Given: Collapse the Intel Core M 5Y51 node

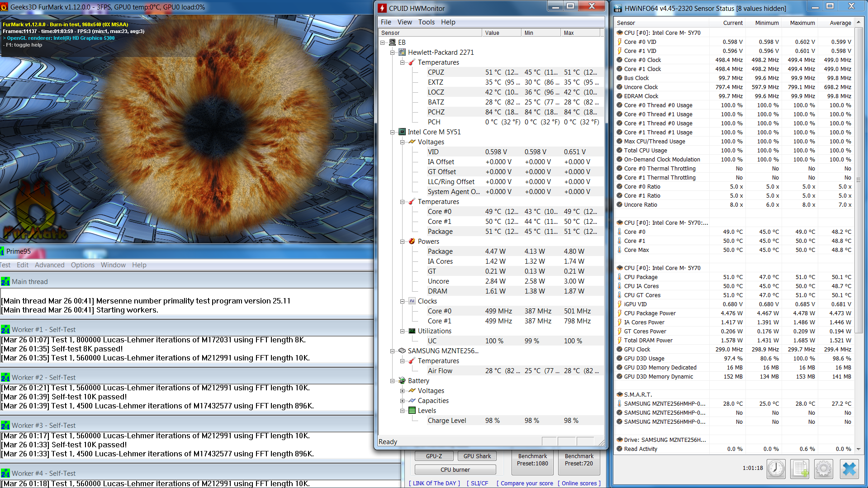Looking at the screenshot, I should click(x=393, y=132).
